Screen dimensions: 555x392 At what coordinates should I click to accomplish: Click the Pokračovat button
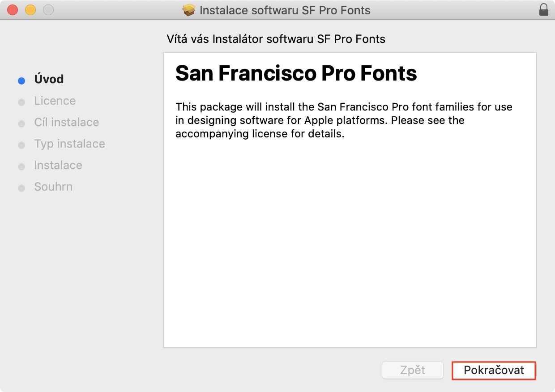point(494,371)
